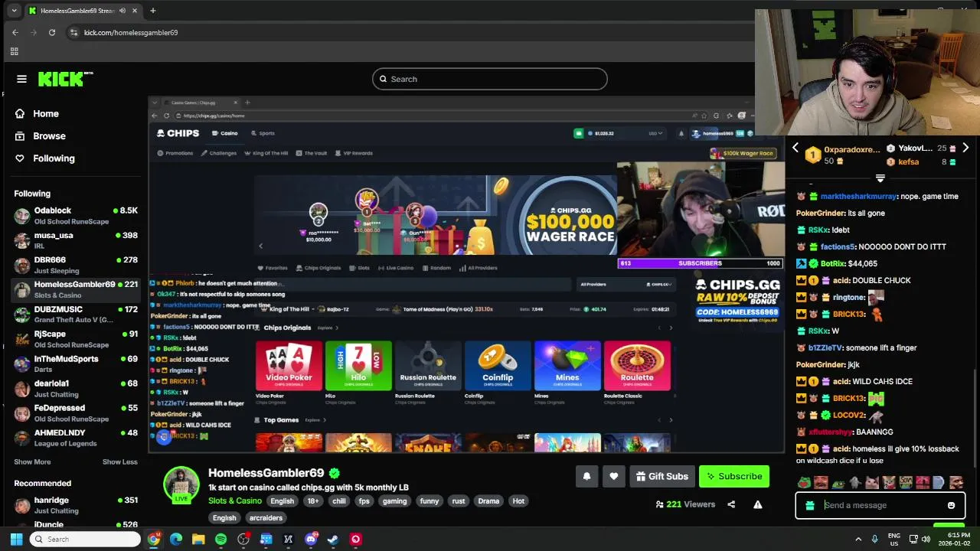This screenshot has width=980, height=551.
Task: Open Odablock channel in Following list
Action: (x=75, y=216)
